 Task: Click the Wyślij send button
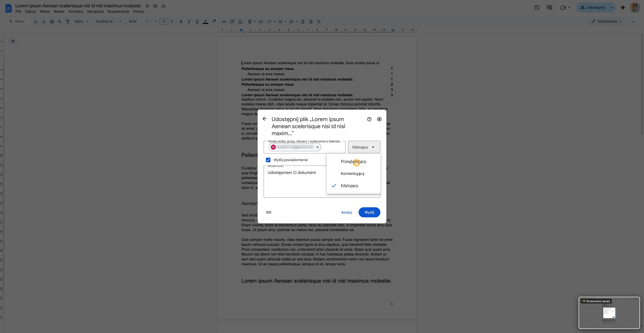tap(369, 212)
